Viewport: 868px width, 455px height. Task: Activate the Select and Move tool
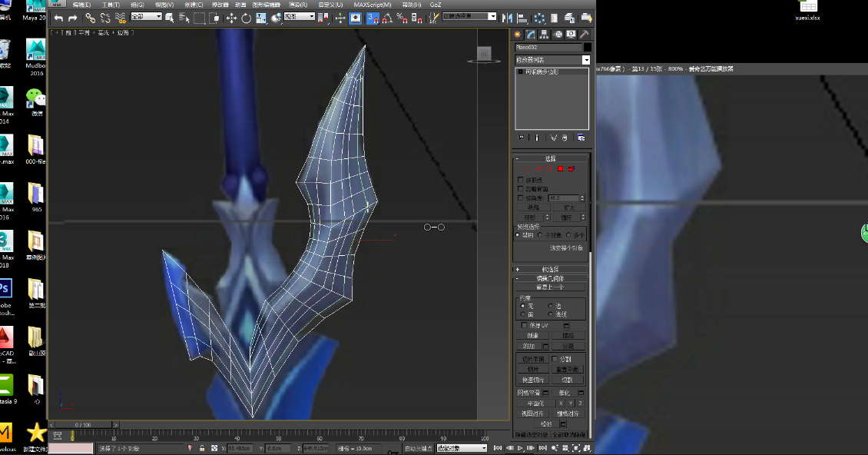(x=231, y=18)
